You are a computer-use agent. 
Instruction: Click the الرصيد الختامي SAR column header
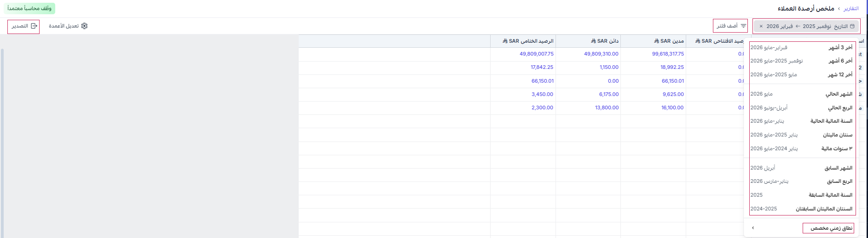(523, 41)
